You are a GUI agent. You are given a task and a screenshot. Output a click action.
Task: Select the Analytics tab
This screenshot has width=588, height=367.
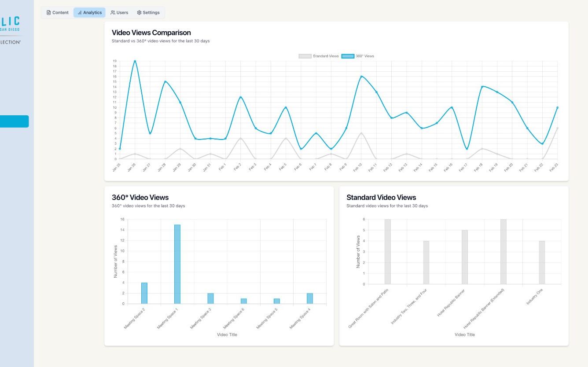point(89,13)
